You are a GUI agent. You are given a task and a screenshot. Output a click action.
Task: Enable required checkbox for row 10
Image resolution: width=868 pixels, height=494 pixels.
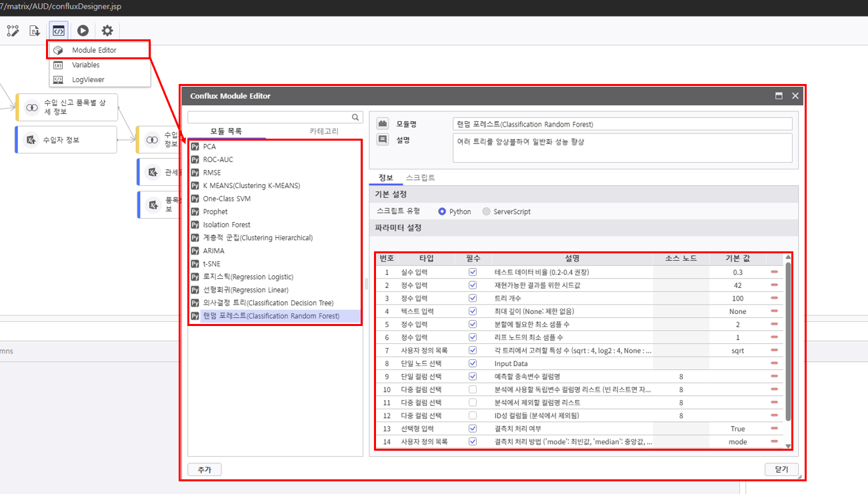coord(473,389)
